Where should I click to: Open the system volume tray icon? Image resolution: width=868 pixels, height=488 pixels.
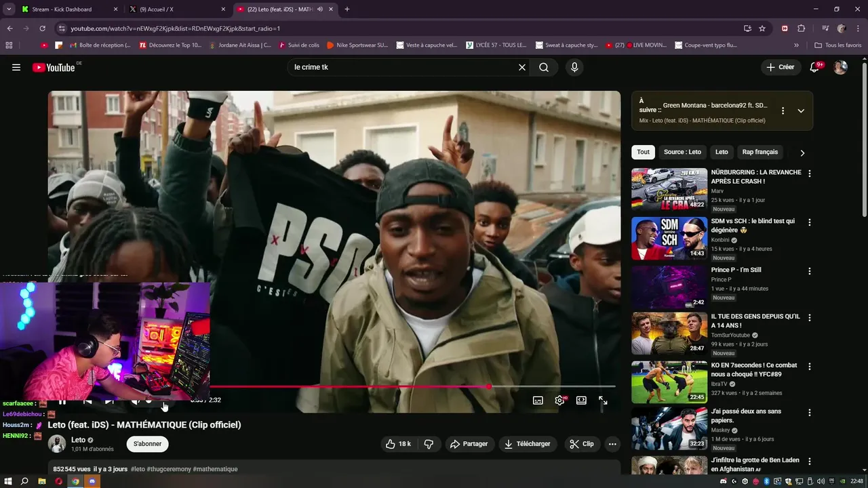[821, 481]
